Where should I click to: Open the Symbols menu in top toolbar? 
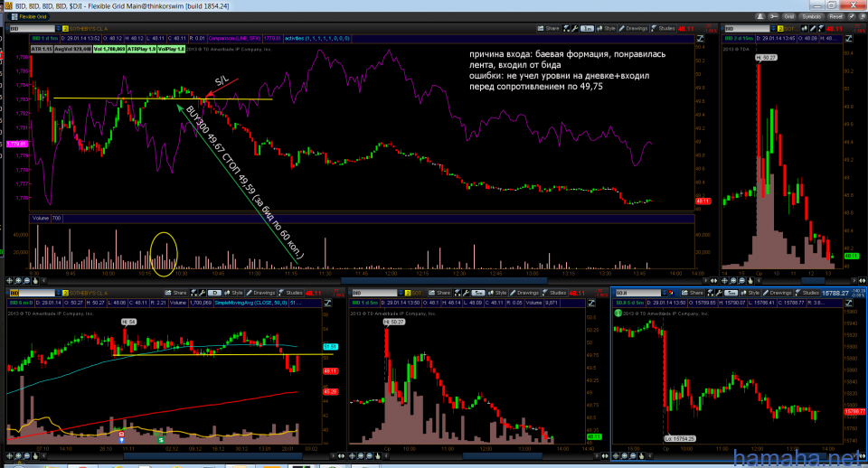tap(812, 16)
